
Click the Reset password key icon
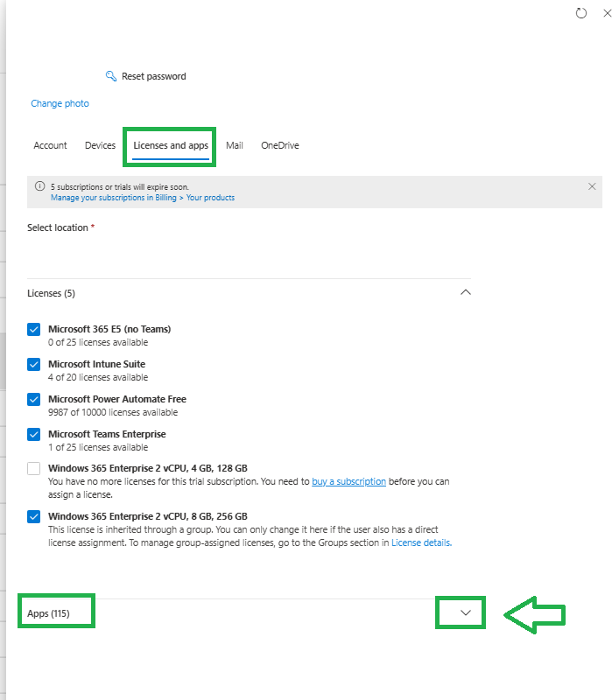[x=111, y=76]
